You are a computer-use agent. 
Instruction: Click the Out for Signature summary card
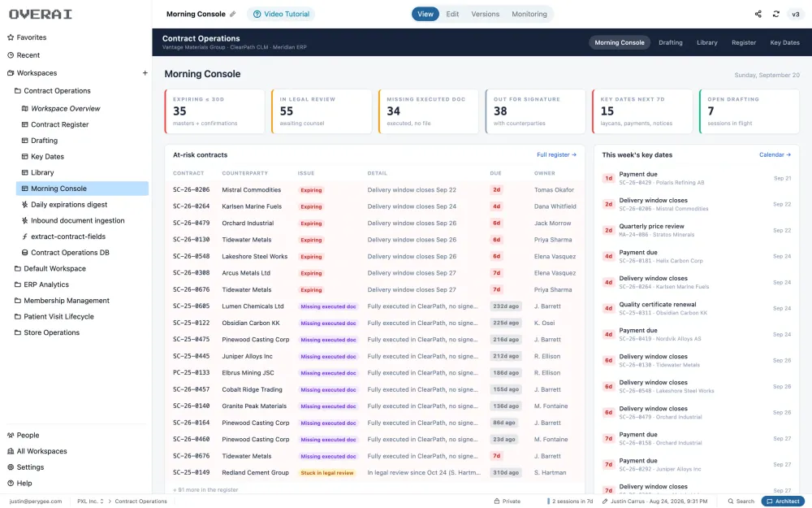click(535, 111)
